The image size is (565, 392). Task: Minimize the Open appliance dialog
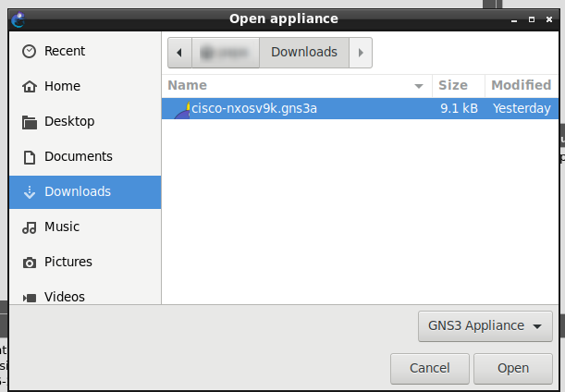click(514, 19)
